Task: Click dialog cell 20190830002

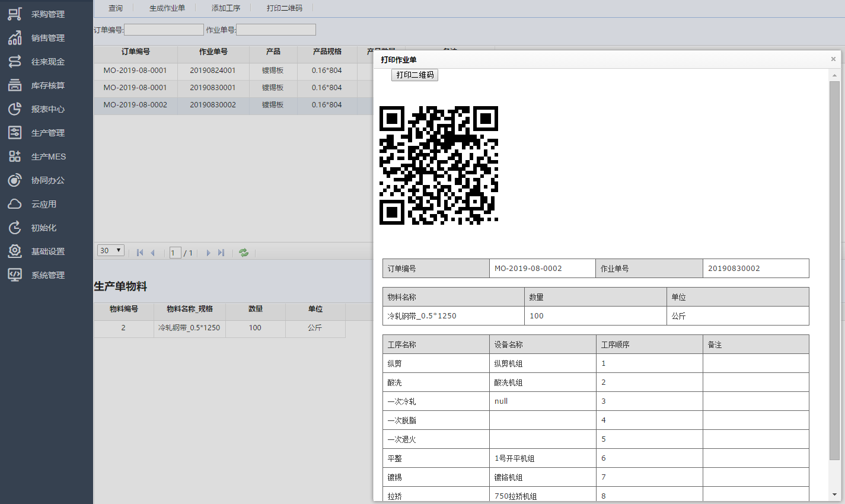Action: click(x=756, y=269)
